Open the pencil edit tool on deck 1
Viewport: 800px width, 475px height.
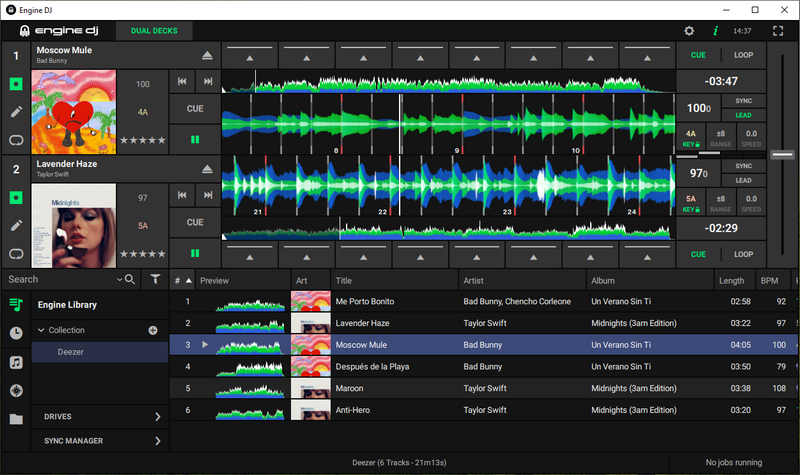click(x=16, y=112)
